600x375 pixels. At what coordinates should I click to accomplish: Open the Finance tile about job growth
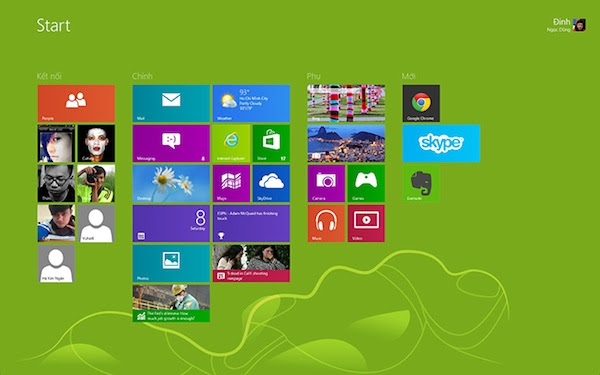click(171, 303)
